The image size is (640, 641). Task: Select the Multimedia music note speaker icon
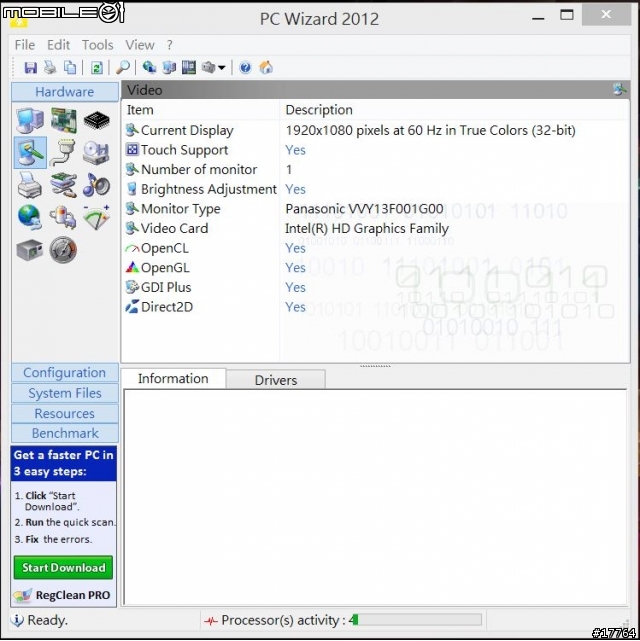tap(96, 185)
